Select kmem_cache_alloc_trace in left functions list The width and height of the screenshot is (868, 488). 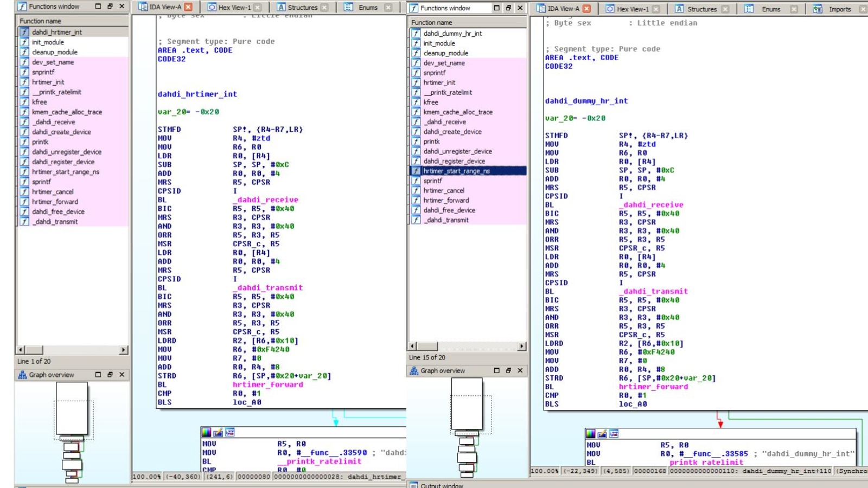tap(67, 112)
